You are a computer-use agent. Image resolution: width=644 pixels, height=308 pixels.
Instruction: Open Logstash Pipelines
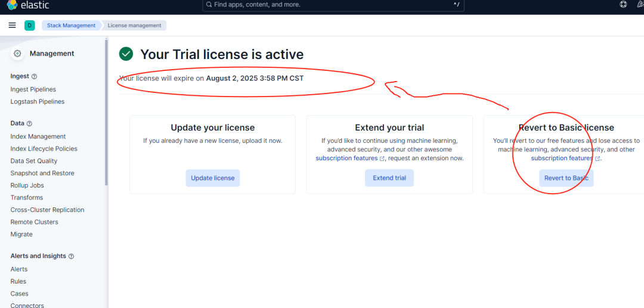38,102
